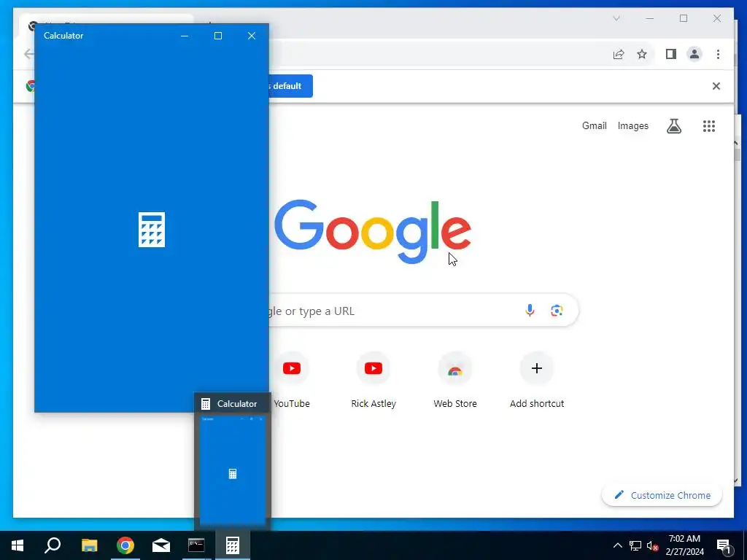Viewport: 747px width, 560px height.
Task: Open the Images link
Action: click(x=632, y=125)
